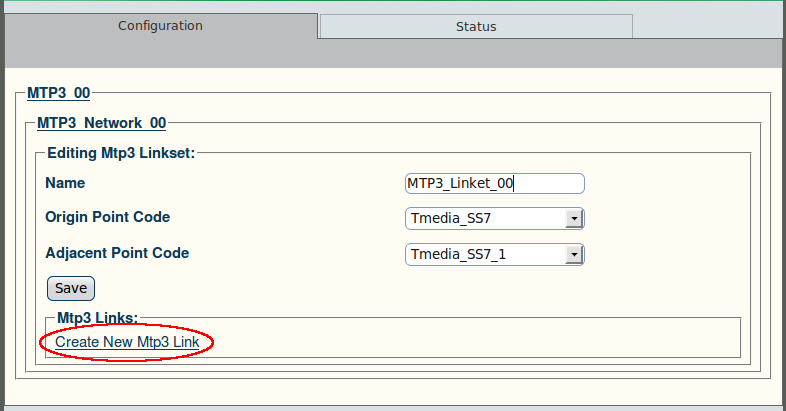The width and height of the screenshot is (786, 411).
Task: Click the Editing Mtp3 Linkset heading
Action: tap(121, 153)
